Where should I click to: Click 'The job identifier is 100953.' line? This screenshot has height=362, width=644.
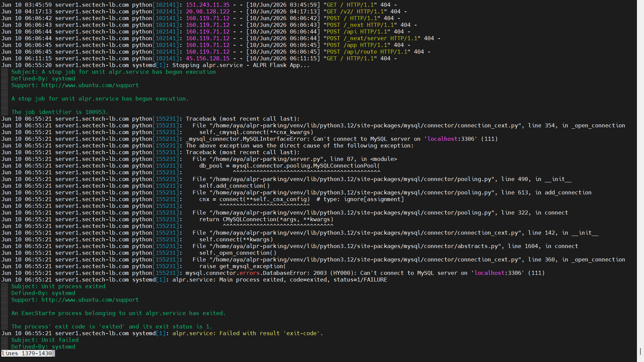pos(60,112)
